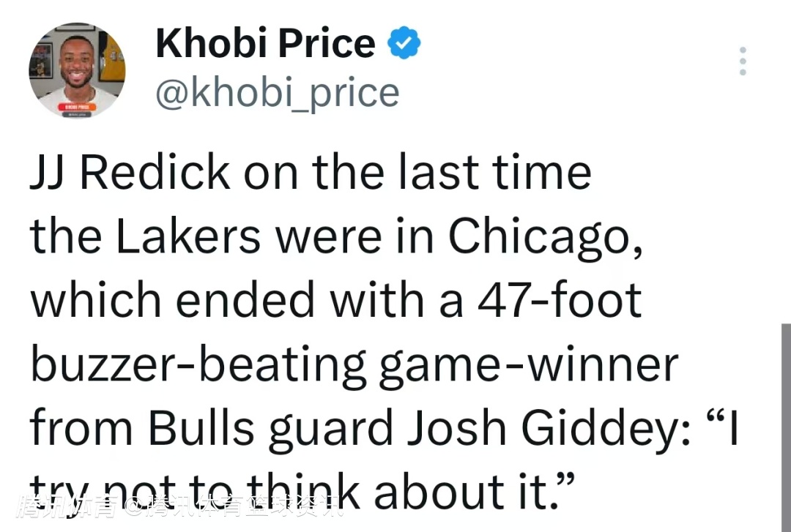Click the "buzzer-beating" text in tweet
Screen dimensions: 791x532
[198, 364]
